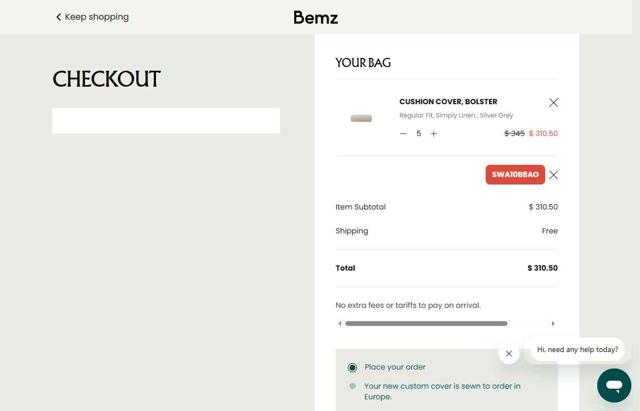The height and width of the screenshot is (411, 640).
Task: Open the live chat widget
Action: click(614, 385)
